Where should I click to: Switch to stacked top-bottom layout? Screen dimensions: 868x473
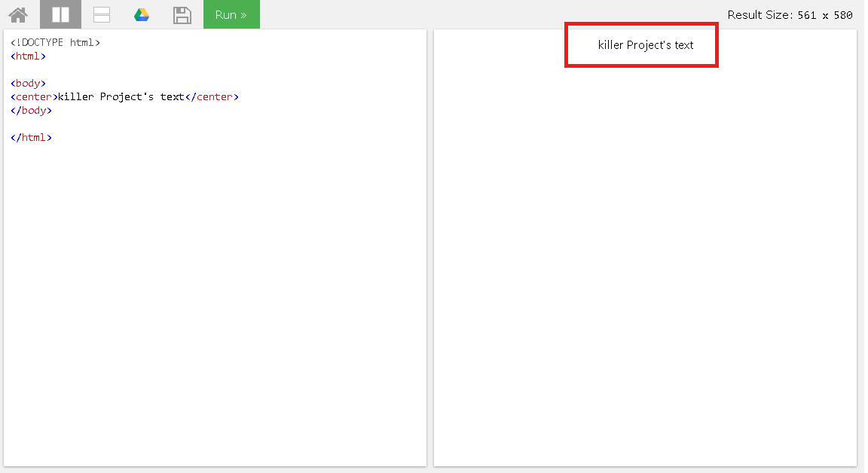pyautogui.click(x=102, y=14)
